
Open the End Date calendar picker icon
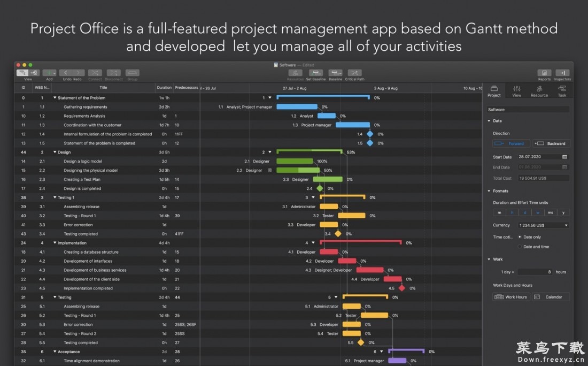[x=565, y=167]
